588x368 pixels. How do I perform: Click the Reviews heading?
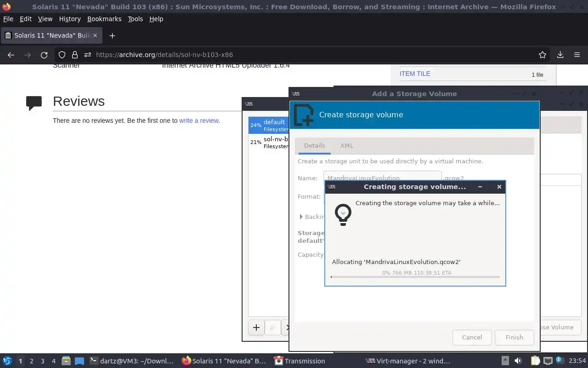point(79,101)
